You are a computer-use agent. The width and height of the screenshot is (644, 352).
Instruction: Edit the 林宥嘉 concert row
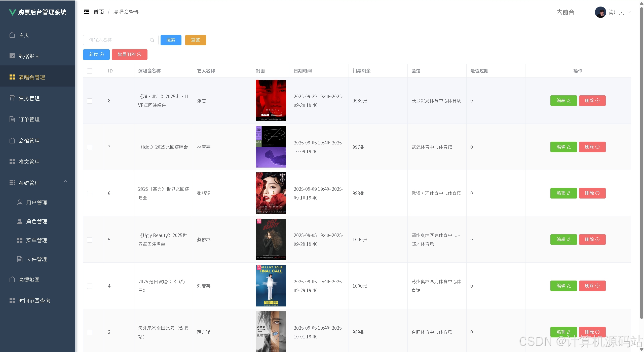(x=563, y=147)
